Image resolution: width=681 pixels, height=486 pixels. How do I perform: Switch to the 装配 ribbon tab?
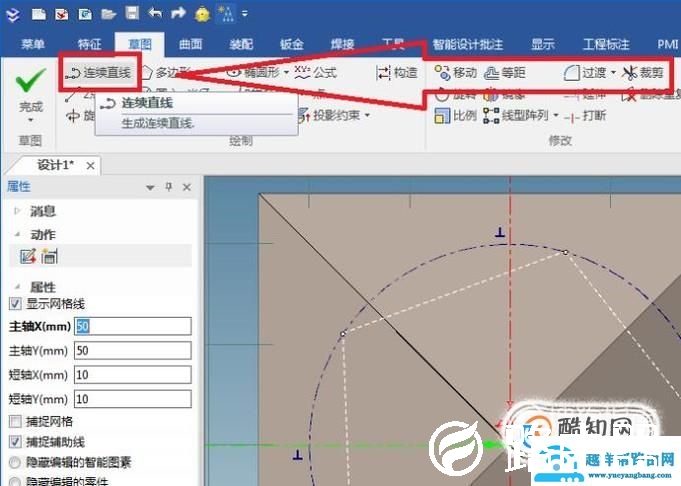point(241,44)
